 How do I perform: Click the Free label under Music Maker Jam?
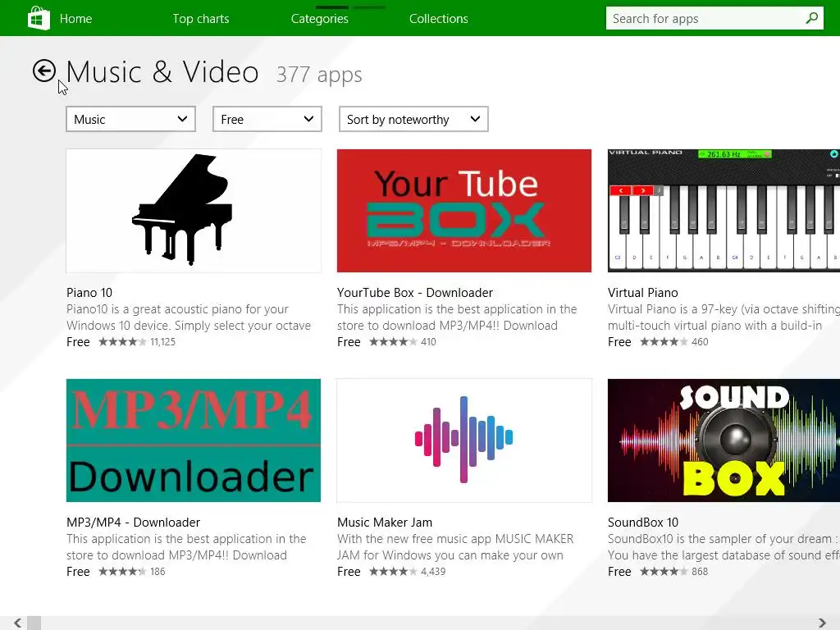coord(349,572)
